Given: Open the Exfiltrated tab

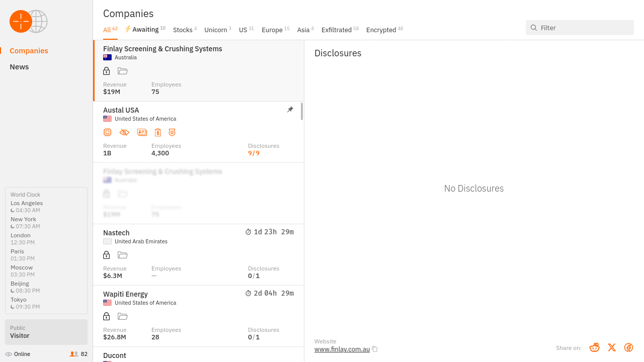Looking at the screenshot, I should click(336, 30).
